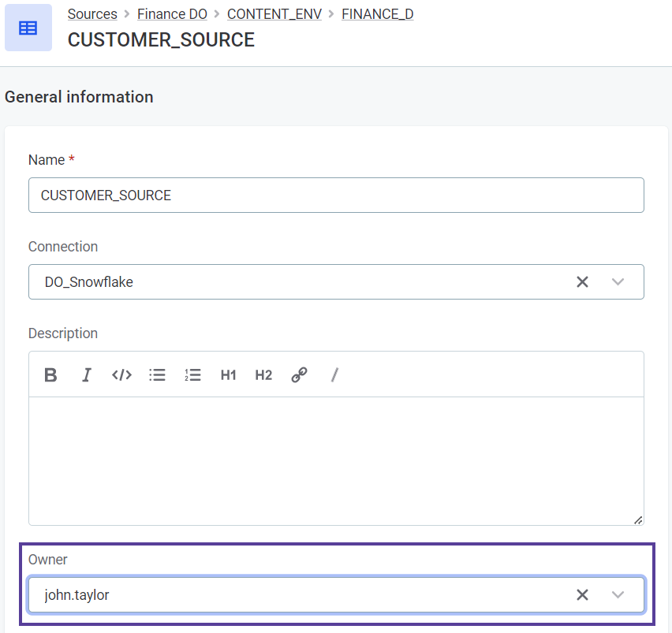Image resolution: width=672 pixels, height=633 pixels.
Task: Expand the Connection dropdown list
Action: pyautogui.click(x=618, y=282)
